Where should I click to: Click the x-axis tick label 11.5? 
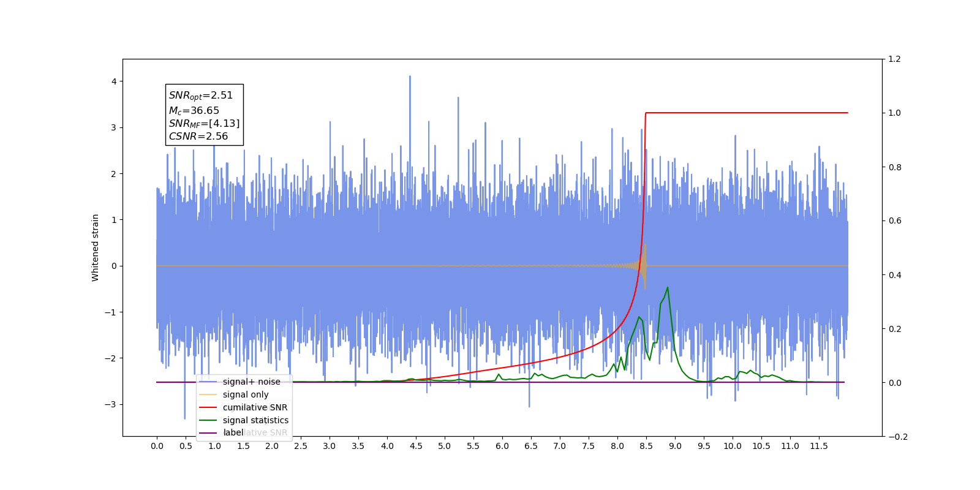point(819,446)
